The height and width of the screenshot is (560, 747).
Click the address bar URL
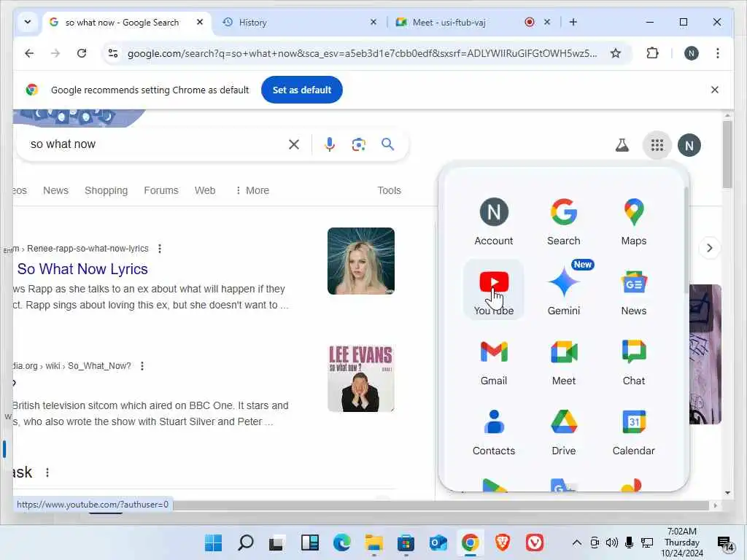(362, 53)
